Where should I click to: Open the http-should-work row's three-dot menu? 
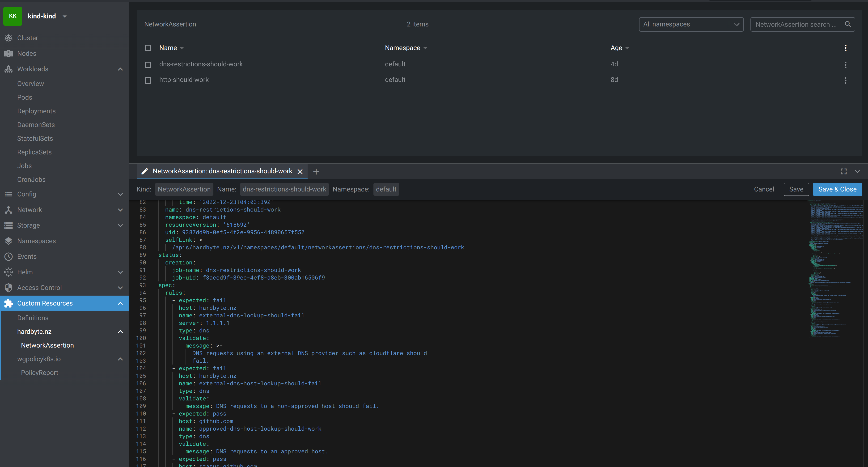845,80
